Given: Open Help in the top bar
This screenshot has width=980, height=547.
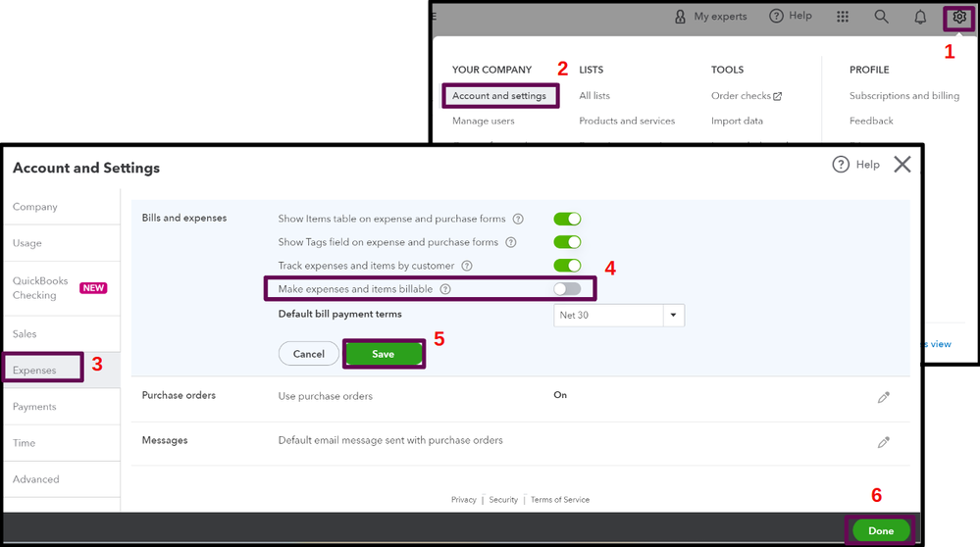Looking at the screenshot, I should click(791, 16).
